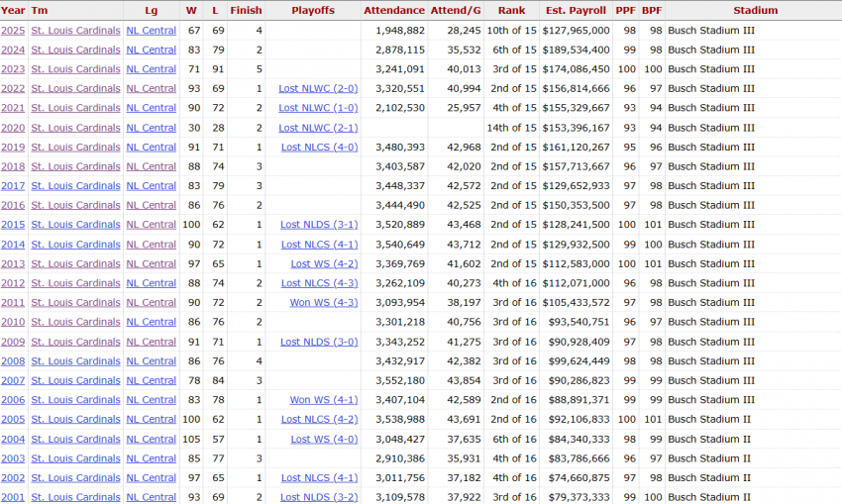Open Lost NLCS (4-1) link for 2002
842x504 pixels.
click(x=320, y=477)
